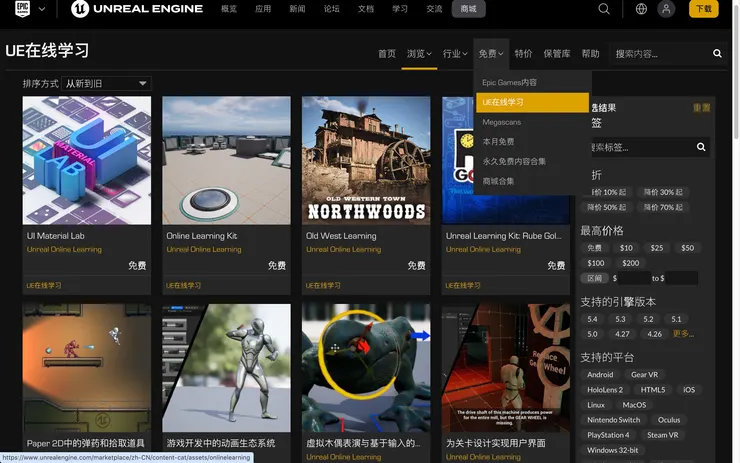Open the UI Material Lab thumbnail
The width and height of the screenshot is (740, 463).
[x=87, y=160]
